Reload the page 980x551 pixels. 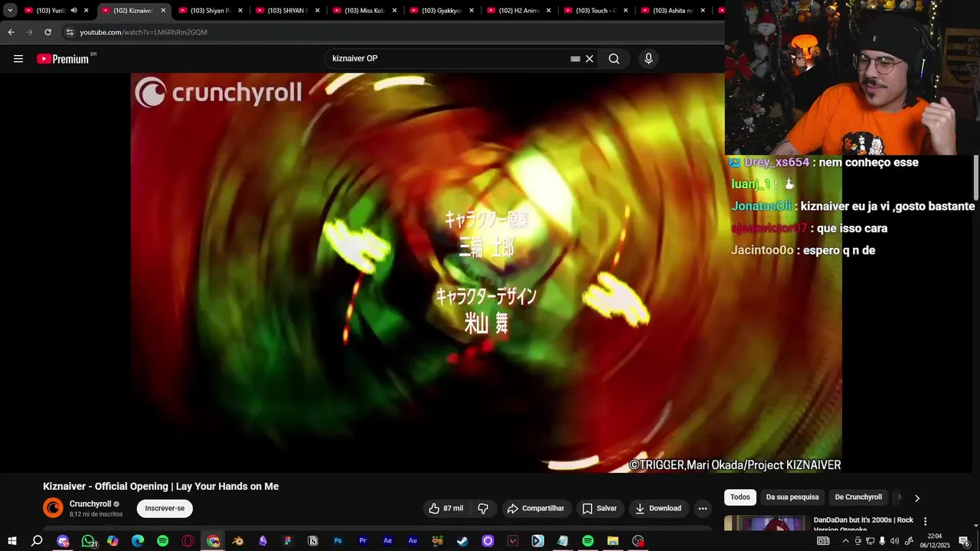47,32
